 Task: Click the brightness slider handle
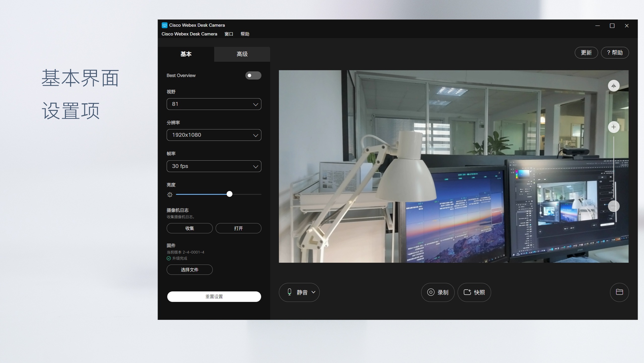(229, 194)
